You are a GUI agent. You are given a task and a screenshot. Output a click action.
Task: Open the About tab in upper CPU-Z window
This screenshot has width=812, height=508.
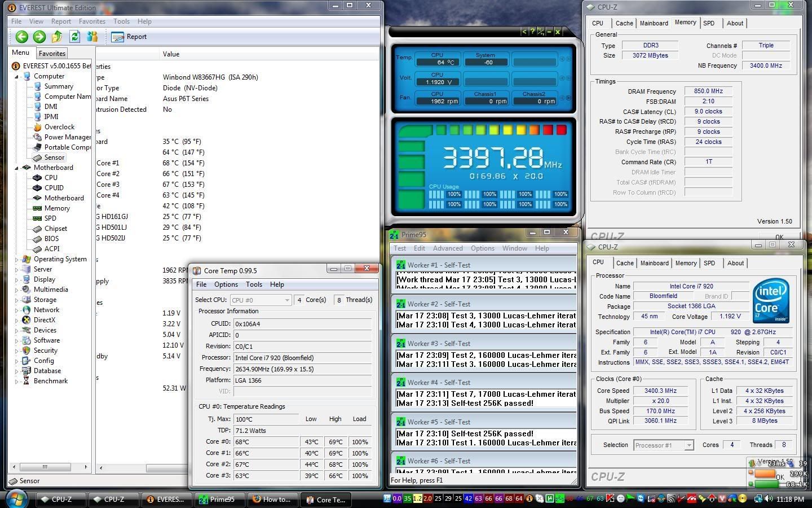735,23
